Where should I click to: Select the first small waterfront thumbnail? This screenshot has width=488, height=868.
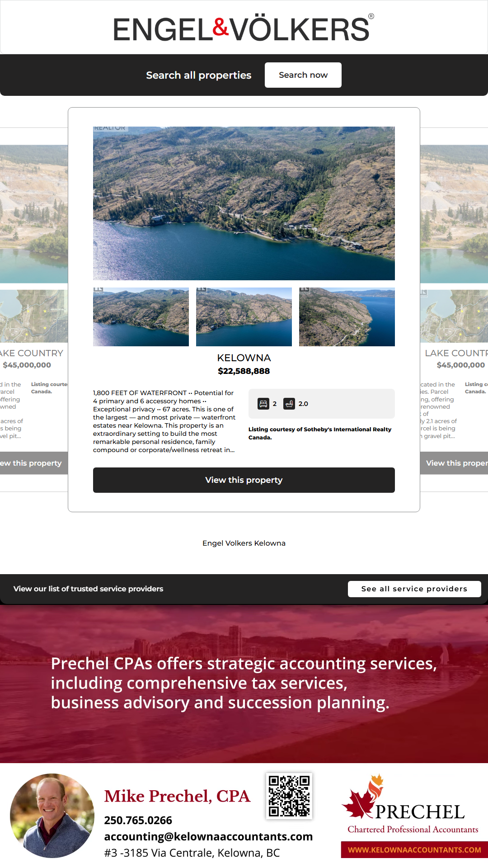click(x=141, y=317)
